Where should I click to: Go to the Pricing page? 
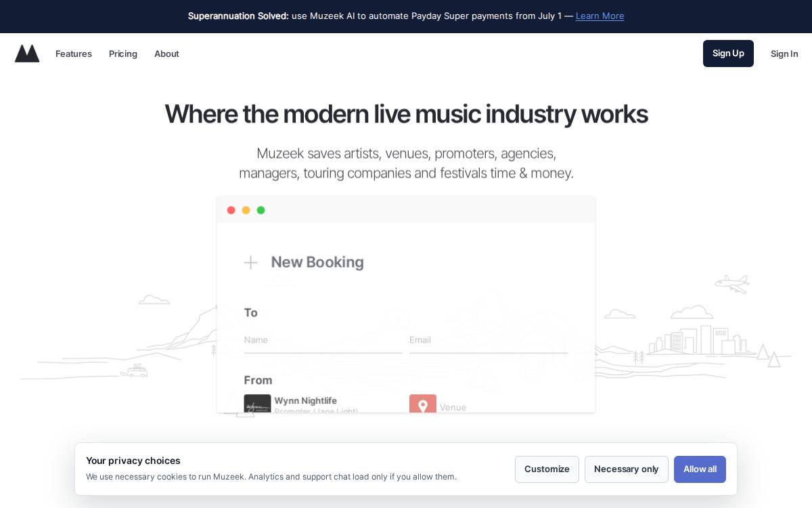pos(123,54)
